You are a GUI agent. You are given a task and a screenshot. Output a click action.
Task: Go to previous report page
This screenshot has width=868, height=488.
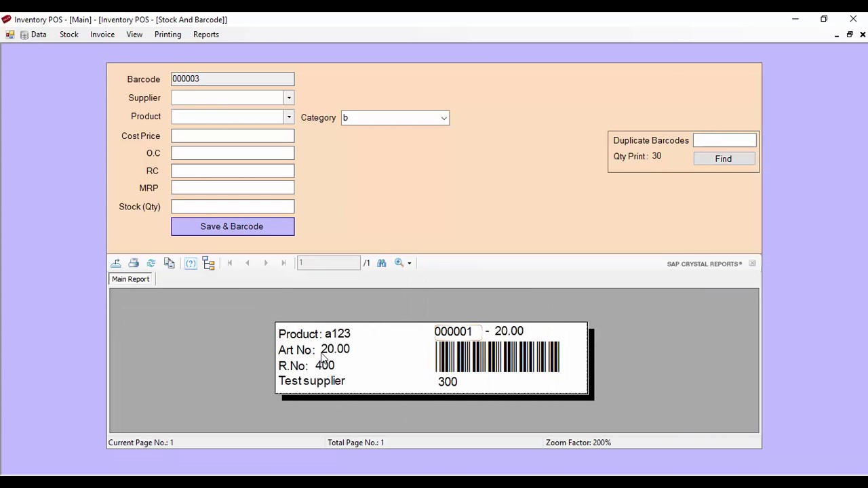click(x=248, y=263)
